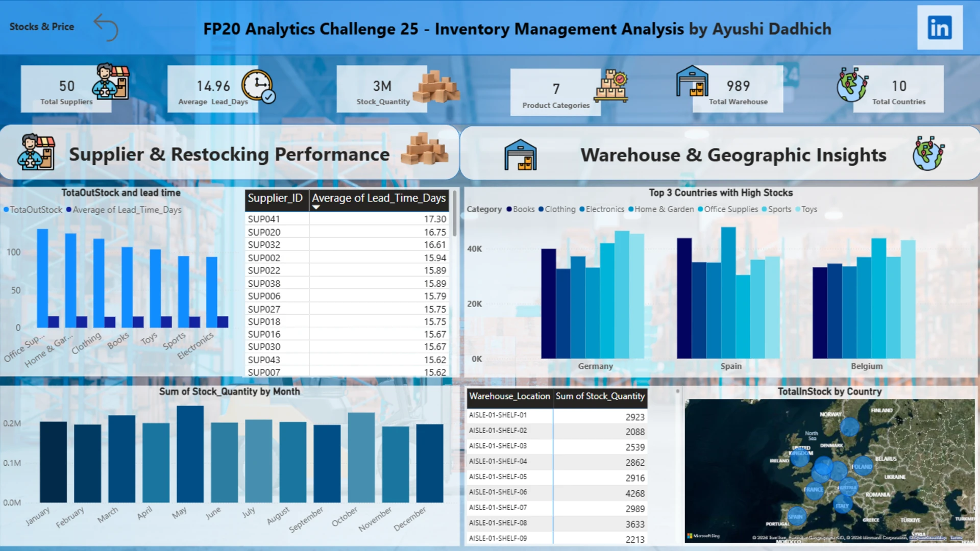Click the back arrow icon
The width and height of the screenshot is (980, 551).
coord(106,27)
